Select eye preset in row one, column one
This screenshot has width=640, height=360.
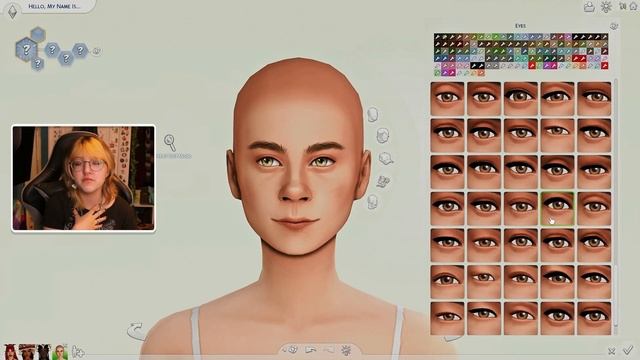pos(447,98)
